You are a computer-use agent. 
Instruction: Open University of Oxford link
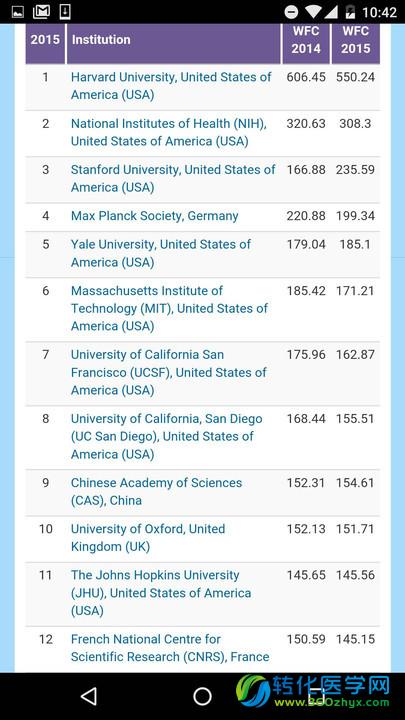(x=148, y=537)
